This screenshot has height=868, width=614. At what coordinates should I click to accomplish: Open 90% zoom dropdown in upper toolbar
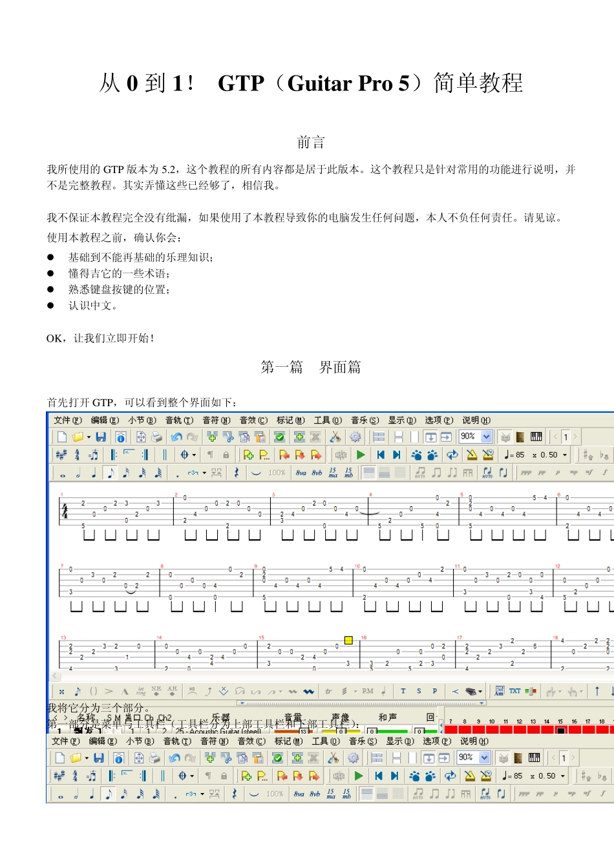click(487, 437)
